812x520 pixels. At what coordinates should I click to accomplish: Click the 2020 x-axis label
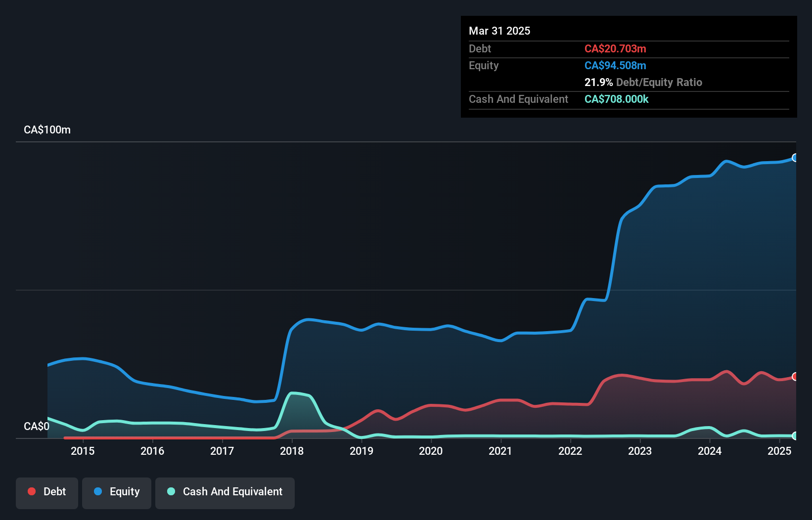(x=431, y=451)
